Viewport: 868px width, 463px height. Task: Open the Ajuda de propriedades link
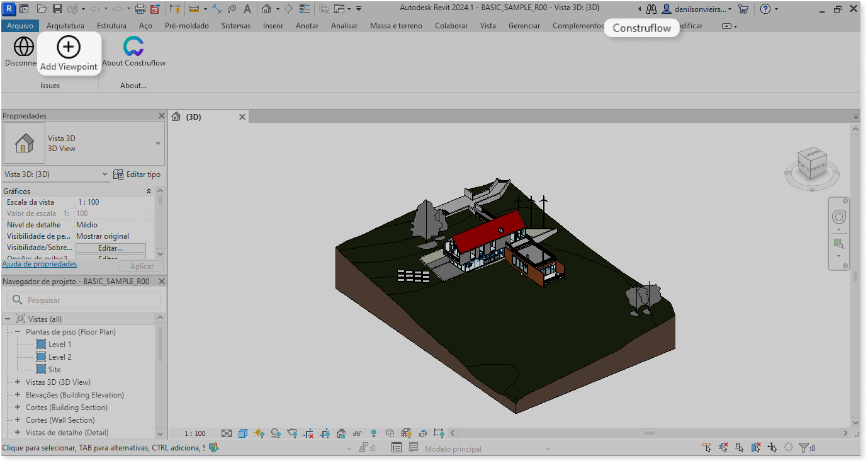pyautogui.click(x=40, y=264)
